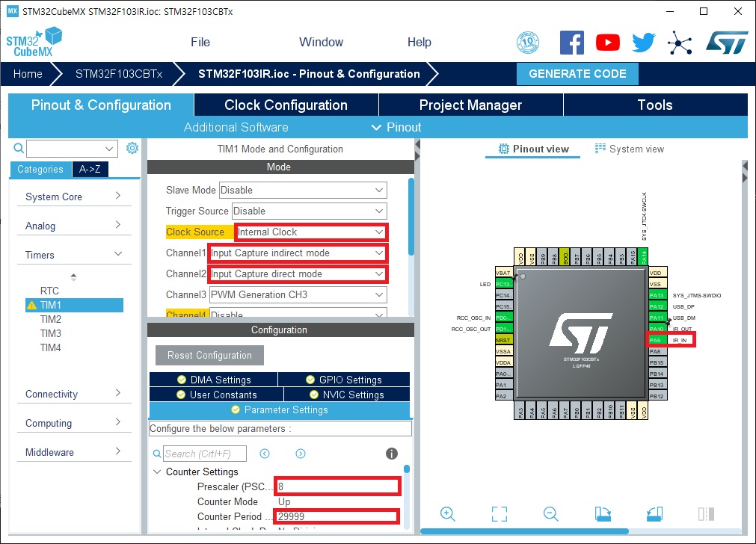Image resolution: width=756 pixels, height=544 pixels.
Task: Open the Additional Software menu
Action: point(236,127)
